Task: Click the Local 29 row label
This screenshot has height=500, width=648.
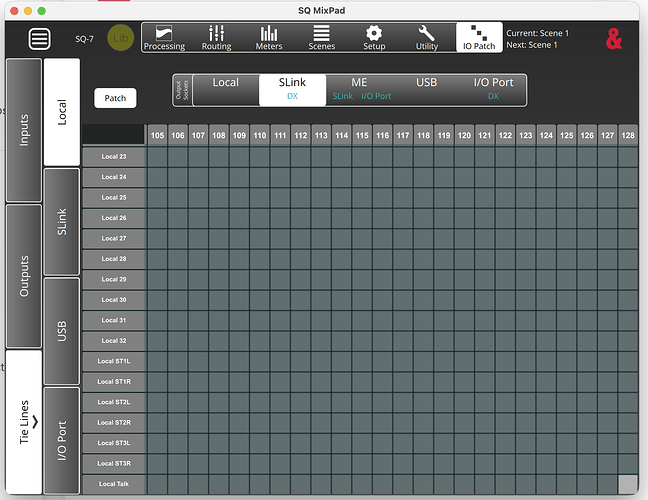Action: [x=114, y=279]
